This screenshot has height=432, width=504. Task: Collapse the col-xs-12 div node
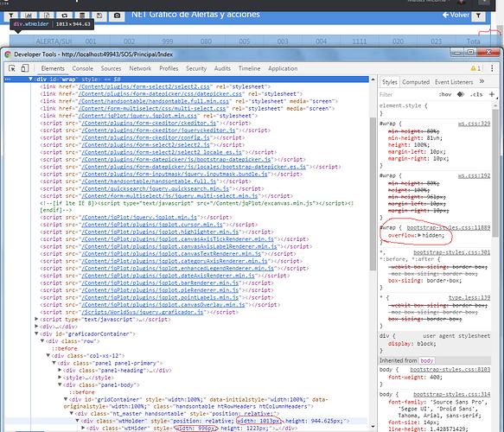point(48,356)
